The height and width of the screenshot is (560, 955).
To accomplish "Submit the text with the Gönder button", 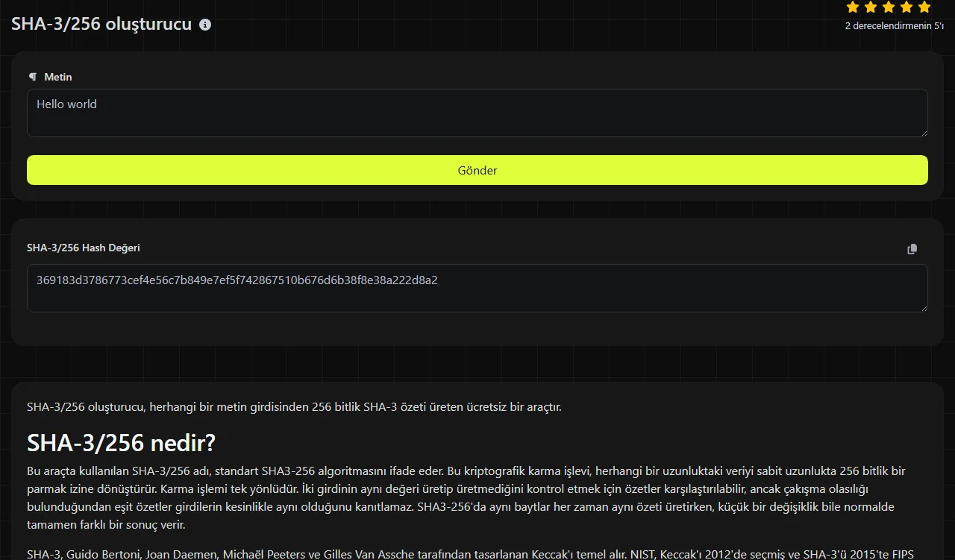I will (477, 170).
